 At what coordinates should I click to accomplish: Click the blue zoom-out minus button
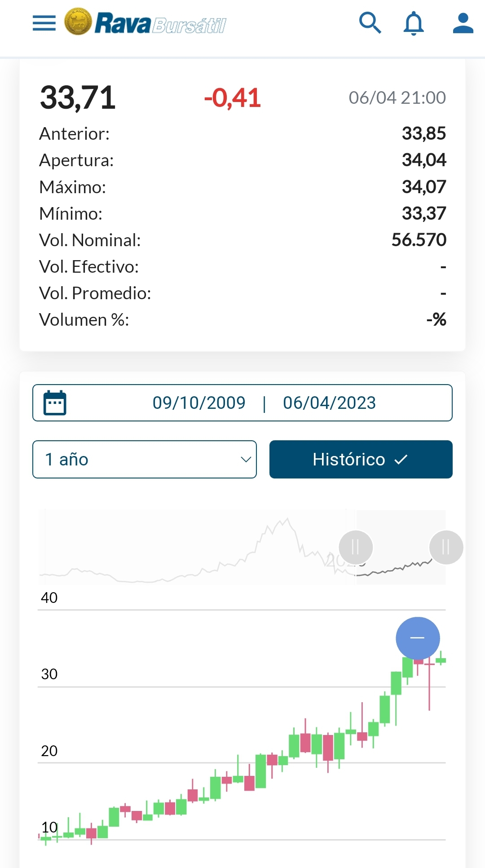click(418, 638)
